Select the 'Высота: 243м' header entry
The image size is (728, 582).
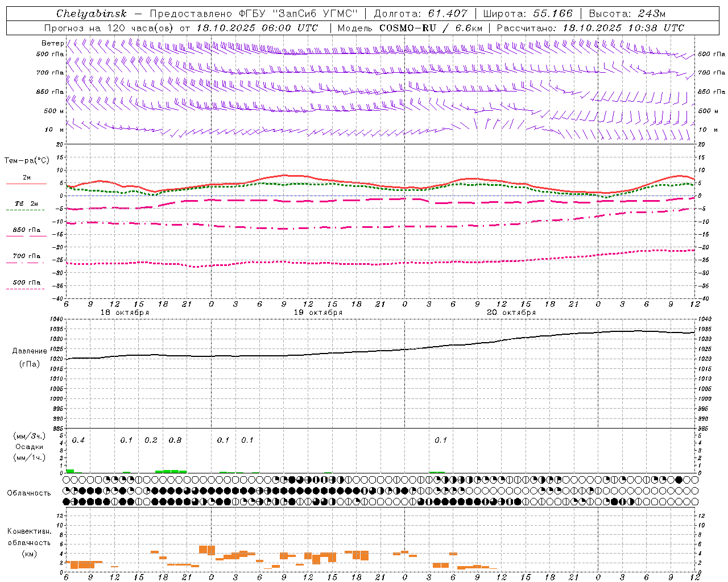tap(627, 14)
